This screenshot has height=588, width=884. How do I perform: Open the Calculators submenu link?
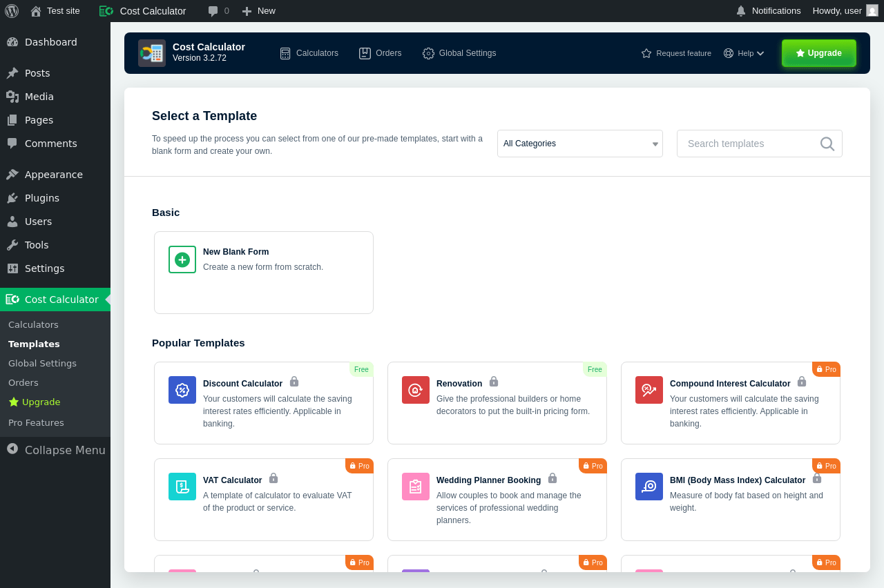(33, 324)
